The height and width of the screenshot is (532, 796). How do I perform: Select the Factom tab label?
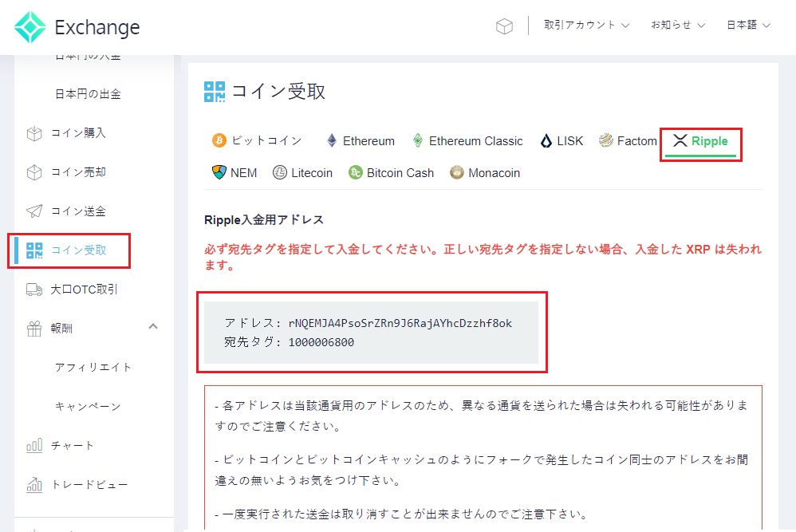click(637, 141)
